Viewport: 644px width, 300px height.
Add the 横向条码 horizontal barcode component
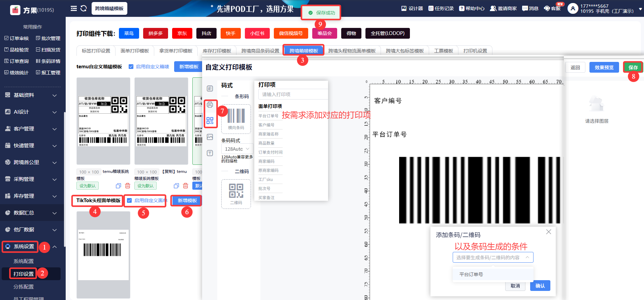tap(236, 119)
